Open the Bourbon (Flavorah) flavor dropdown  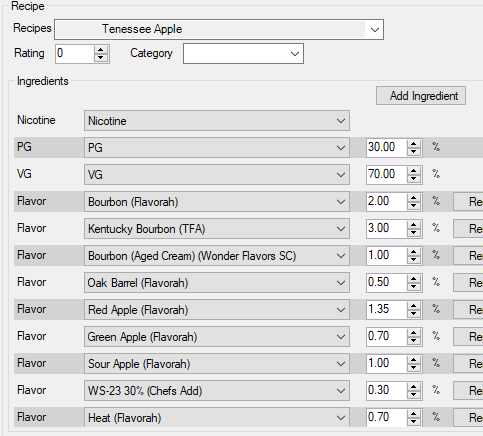(217, 202)
